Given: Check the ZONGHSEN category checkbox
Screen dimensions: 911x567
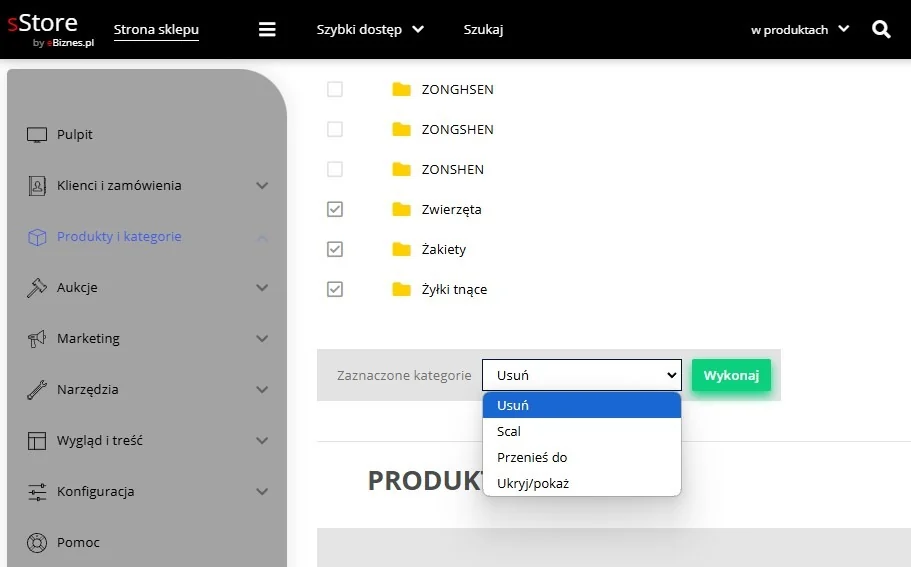Looking at the screenshot, I should [x=335, y=89].
